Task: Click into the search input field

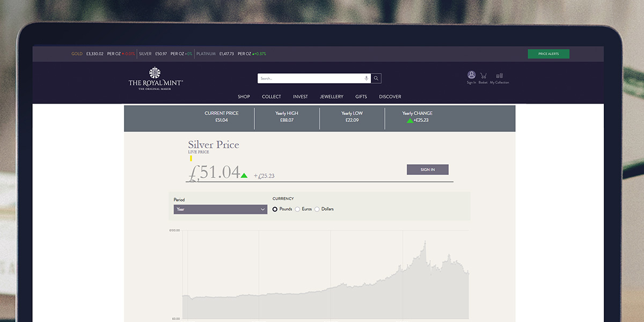Action: (310, 78)
